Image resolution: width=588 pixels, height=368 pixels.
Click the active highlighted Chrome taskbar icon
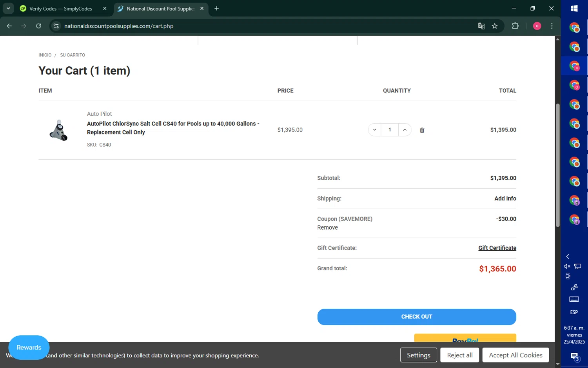point(574,66)
